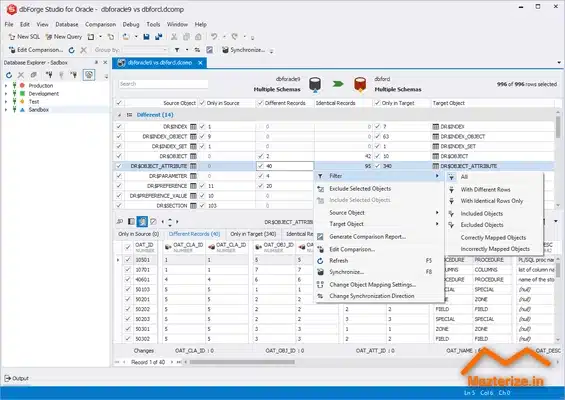Expand the Development connection node
Viewport: 565px width, 400px height.
6,94
